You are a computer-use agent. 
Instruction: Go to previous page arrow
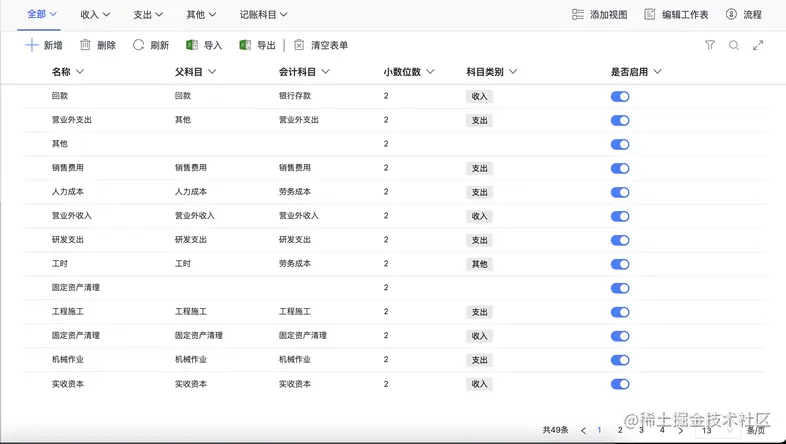coord(583,430)
